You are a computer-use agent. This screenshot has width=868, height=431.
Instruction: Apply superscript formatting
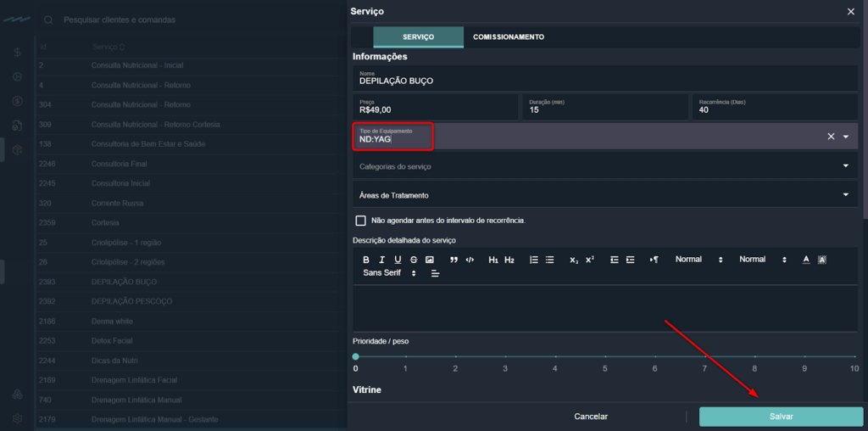pyautogui.click(x=590, y=260)
